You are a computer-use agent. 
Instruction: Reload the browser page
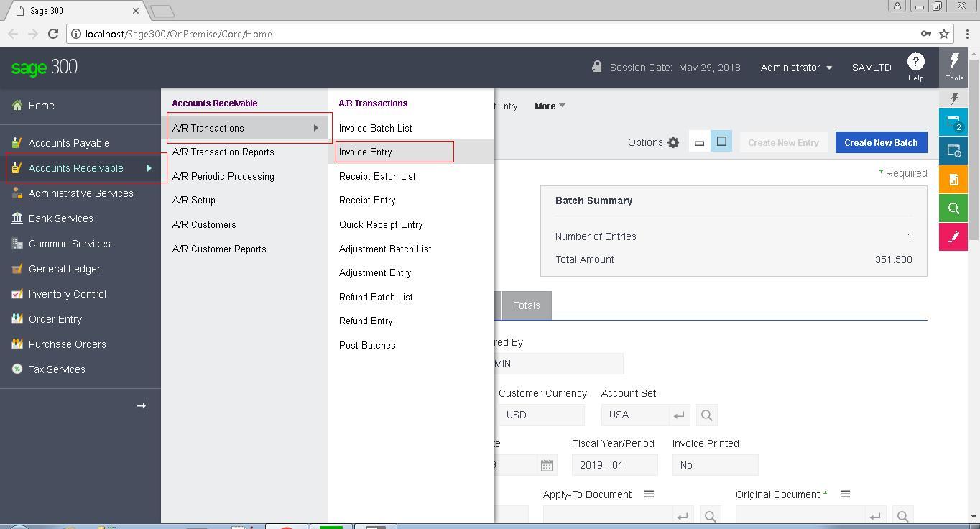[52, 34]
